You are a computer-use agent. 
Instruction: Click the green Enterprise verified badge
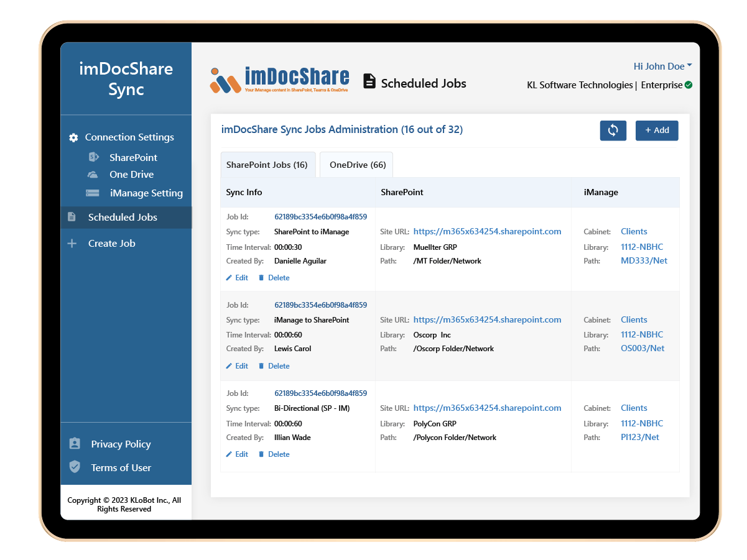click(x=689, y=85)
